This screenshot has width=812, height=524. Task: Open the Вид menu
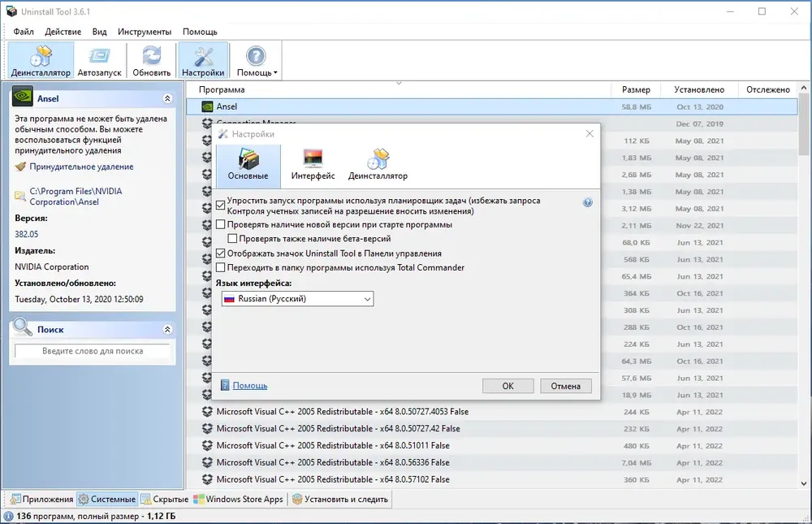click(99, 32)
